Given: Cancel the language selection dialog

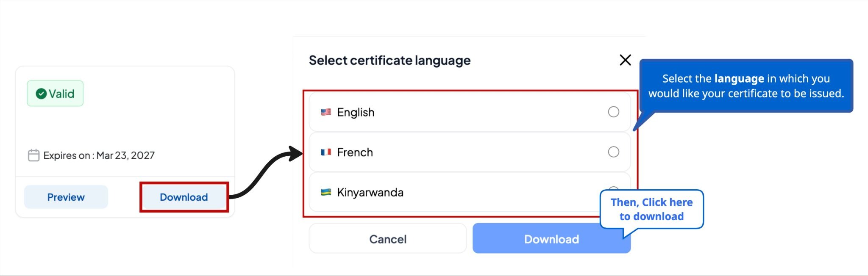Looking at the screenshot, I should click(388, 239).
